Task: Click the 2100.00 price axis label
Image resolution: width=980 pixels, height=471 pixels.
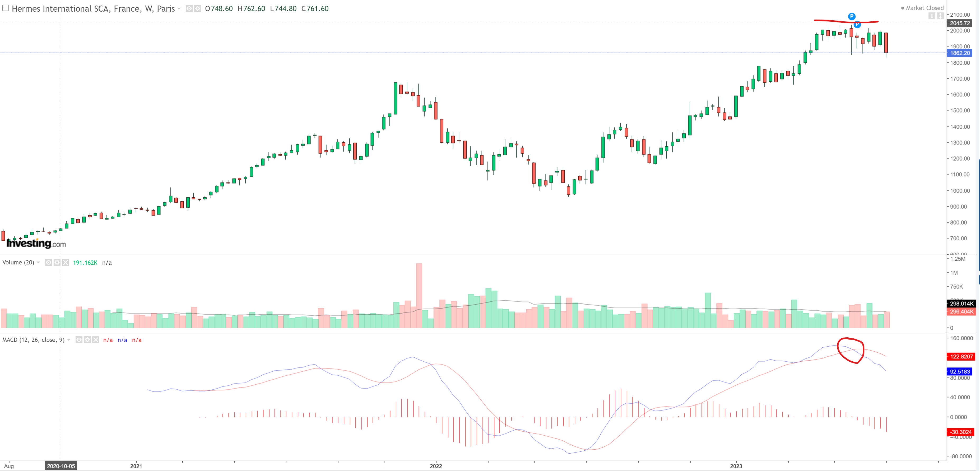Action: coord(960,15)
